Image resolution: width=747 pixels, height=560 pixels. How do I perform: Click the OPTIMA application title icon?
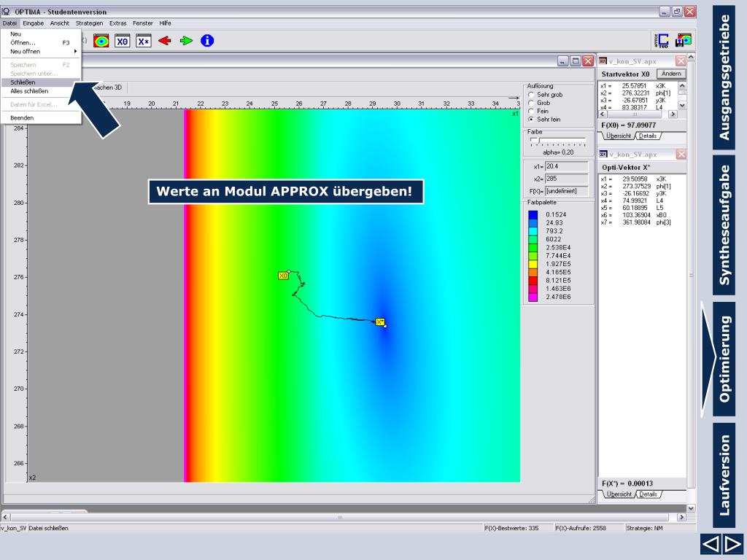6,12
